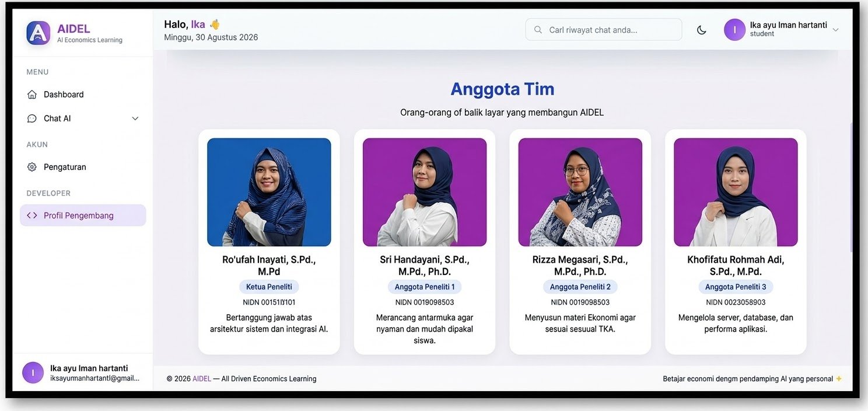Click the 'Bertanggung jawab atas' description
This screenshot has width=868, height=411.
coord(269,323)
